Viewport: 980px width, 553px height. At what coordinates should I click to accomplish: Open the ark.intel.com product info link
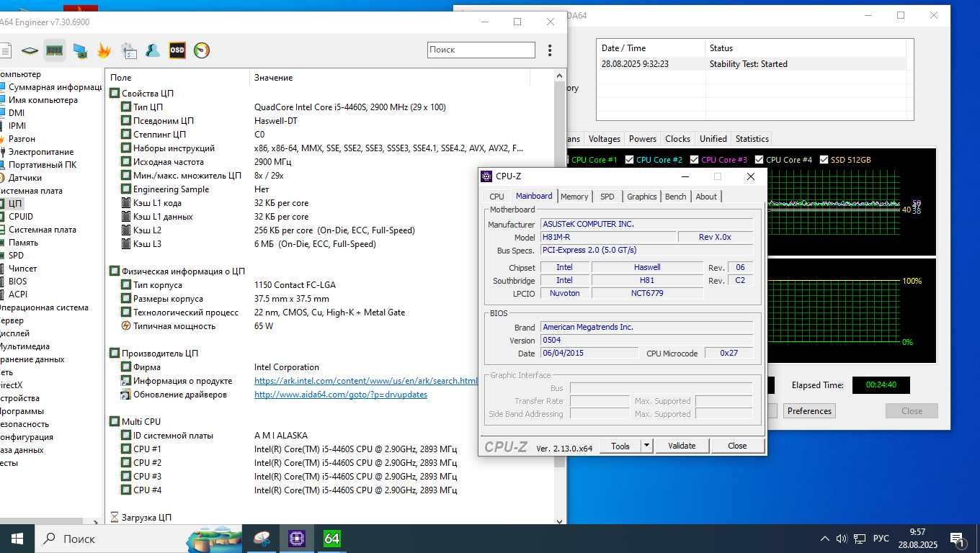[366, 381]
